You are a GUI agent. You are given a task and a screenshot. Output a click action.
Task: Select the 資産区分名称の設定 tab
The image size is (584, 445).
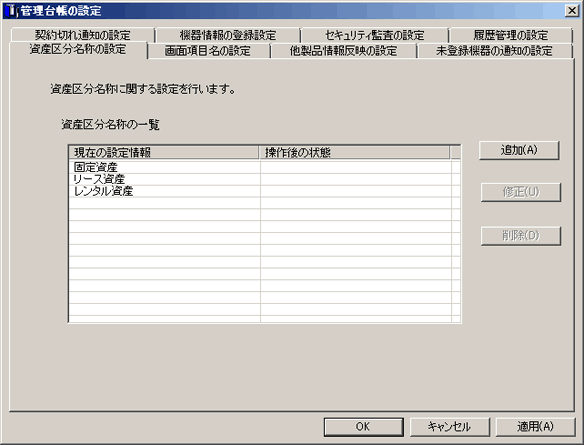point(78,50)
